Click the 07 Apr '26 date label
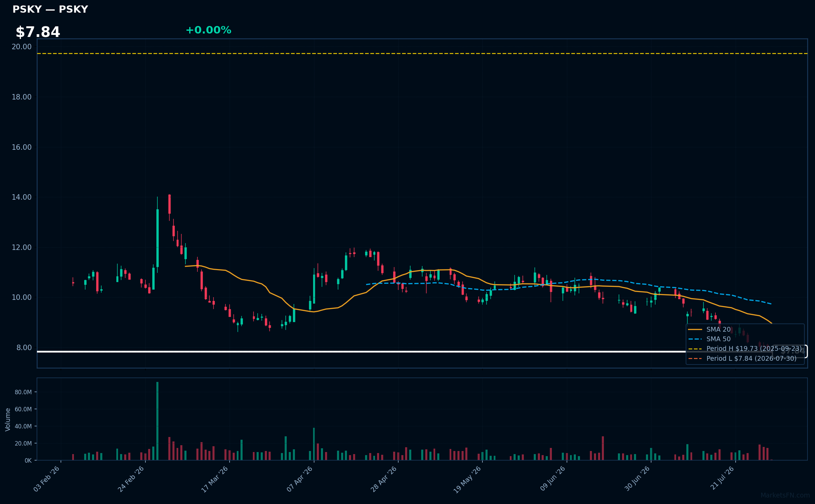815x504 pixels. 300,479
